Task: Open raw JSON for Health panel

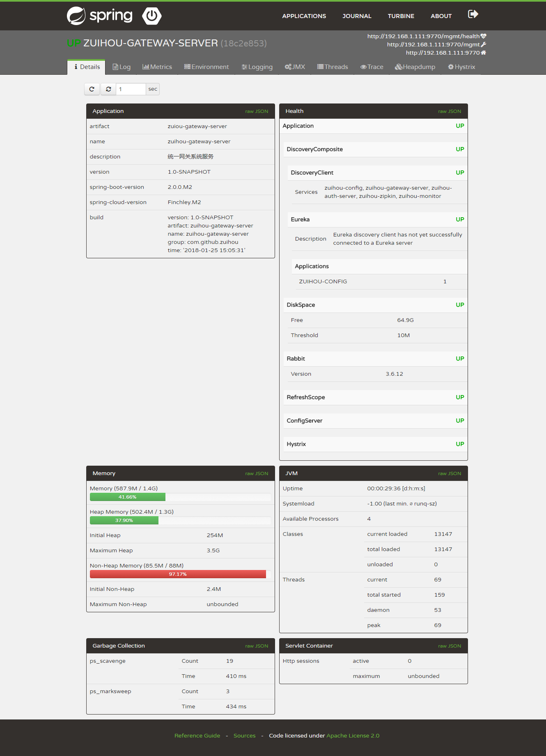Action: coord(450,111)
